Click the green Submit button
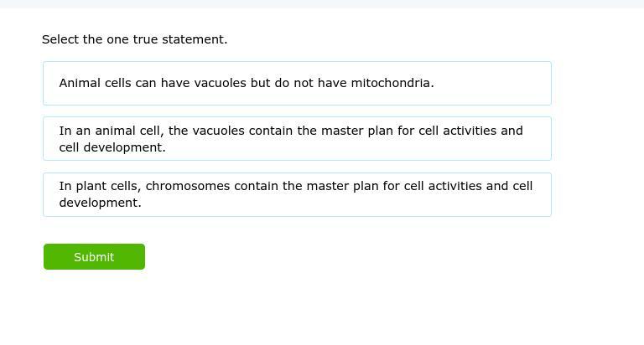This screenshot has height=345, width=644. [x=94, y=257]
